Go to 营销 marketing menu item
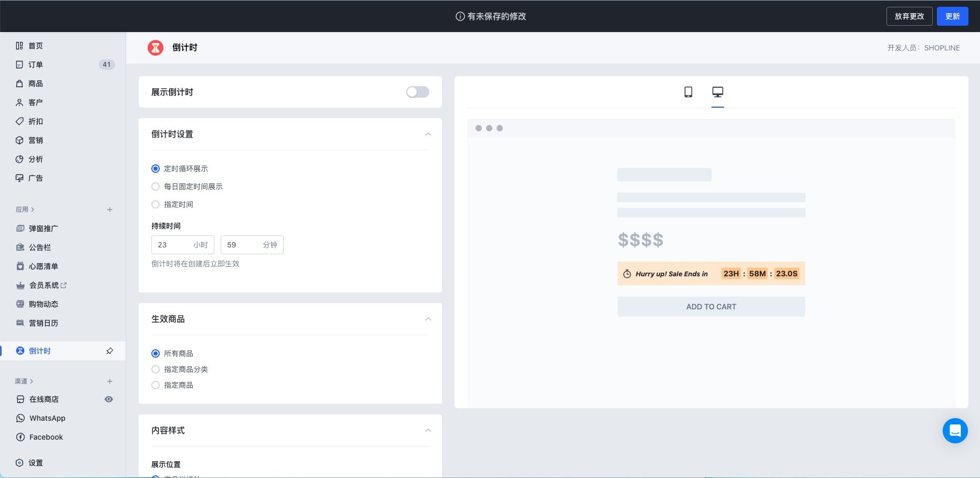This screenshot has width=980, height=478. tap(36, 140)
